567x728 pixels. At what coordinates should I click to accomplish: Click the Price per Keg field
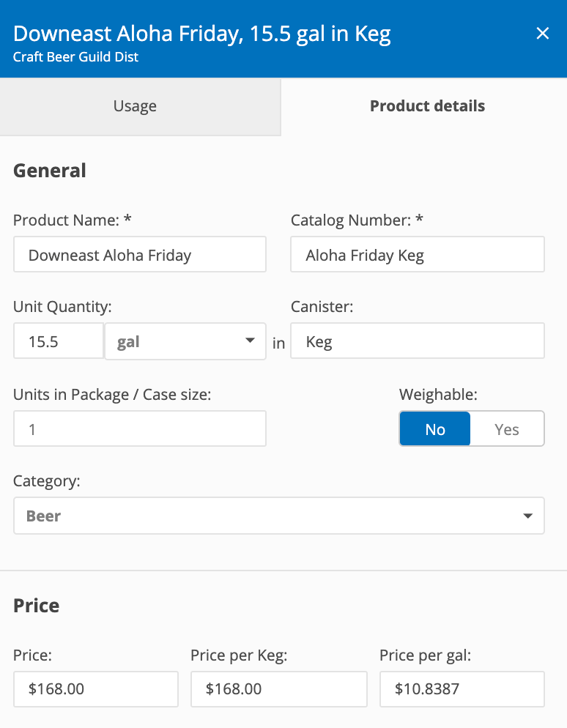pos(278,689)
